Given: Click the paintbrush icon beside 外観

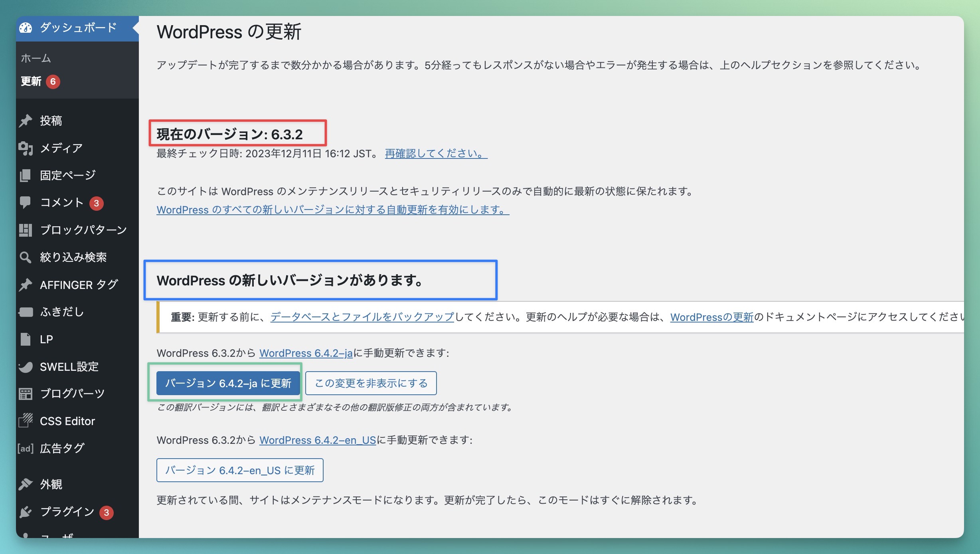Looking at the screenshot, I should click(26, 484).
